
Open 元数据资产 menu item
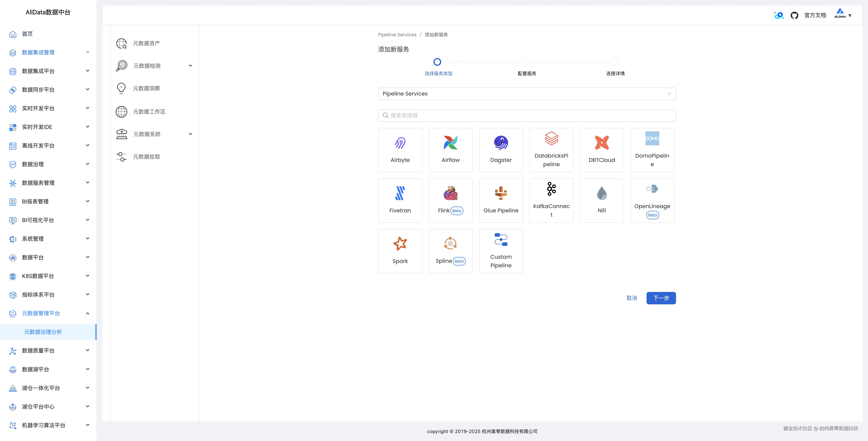[146, 43]
